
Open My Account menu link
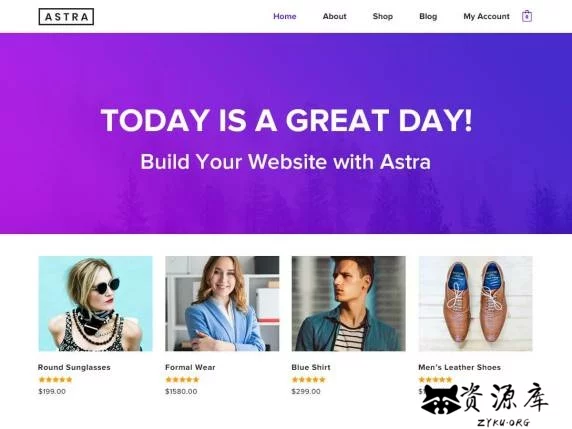(x=486, y=16)
